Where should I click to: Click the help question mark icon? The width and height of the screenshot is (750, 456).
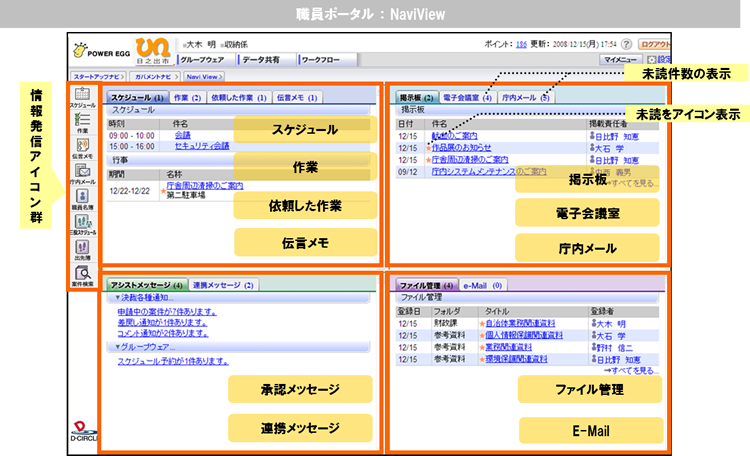pos(626,44)
